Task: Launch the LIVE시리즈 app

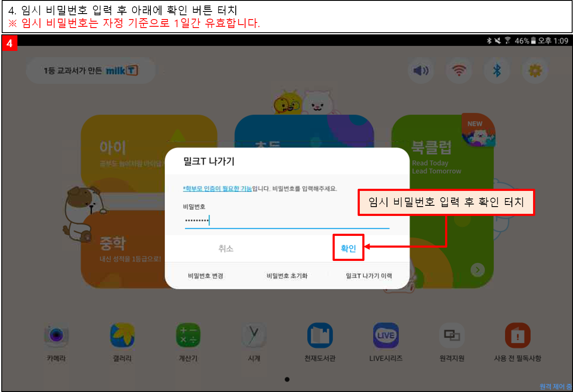Action: point(386,336)
